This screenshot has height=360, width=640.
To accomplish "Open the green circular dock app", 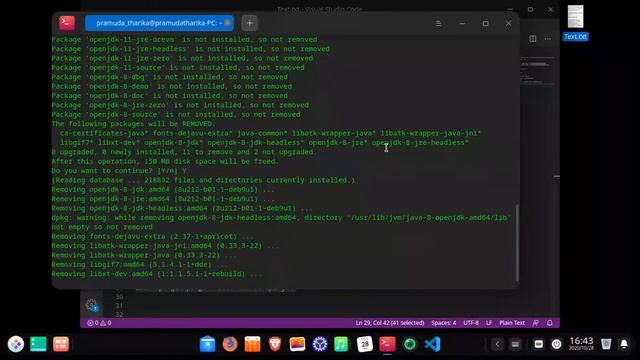I will pyautogui.click(x=410, y=344).
